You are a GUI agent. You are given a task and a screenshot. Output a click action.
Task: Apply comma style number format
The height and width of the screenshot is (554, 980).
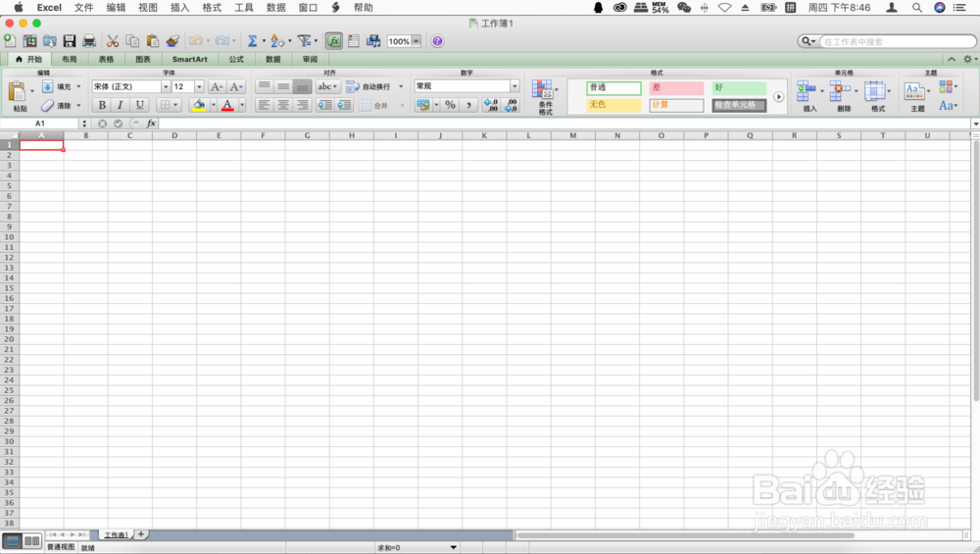click(468, 105)
